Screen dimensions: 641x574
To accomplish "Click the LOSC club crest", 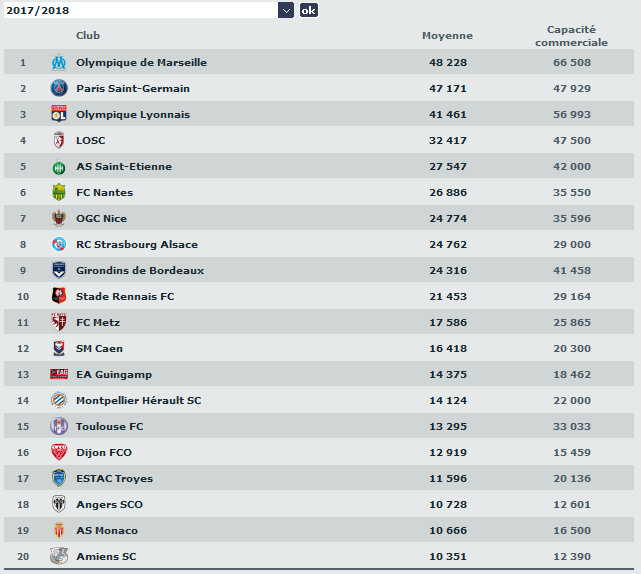I will (59, 140).
